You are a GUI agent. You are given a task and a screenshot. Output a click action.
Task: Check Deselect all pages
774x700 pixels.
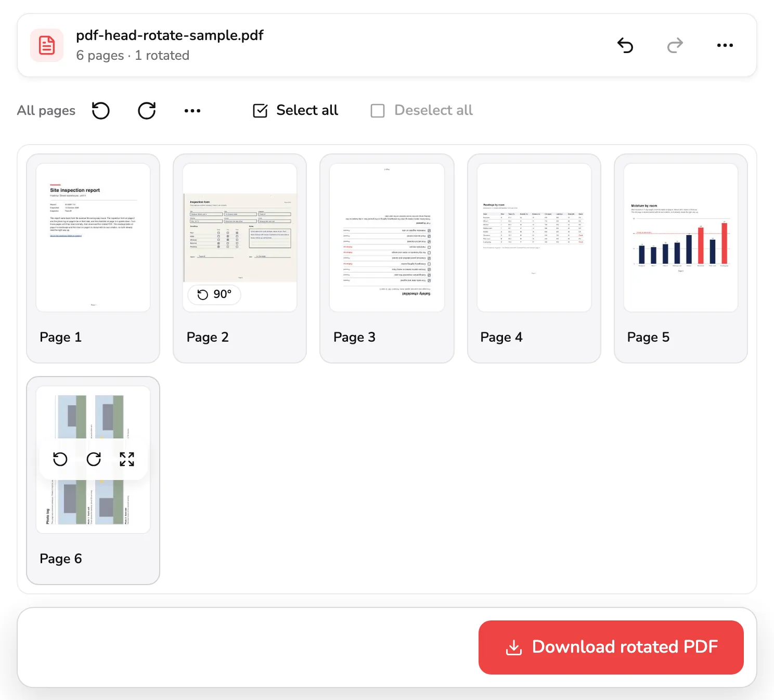pos(421,110)
